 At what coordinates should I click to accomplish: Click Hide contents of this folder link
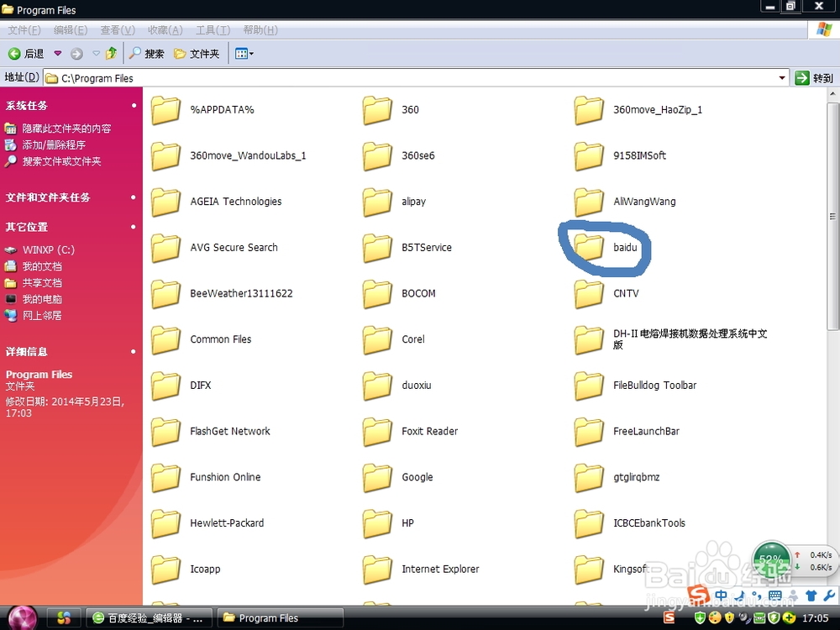pyautogui.click(x=66, y=129)
